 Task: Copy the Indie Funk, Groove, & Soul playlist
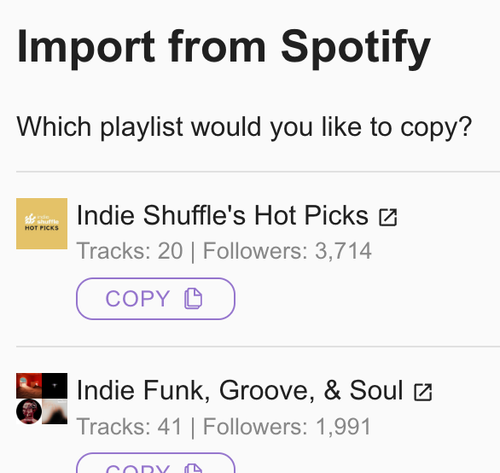[156, 463]
